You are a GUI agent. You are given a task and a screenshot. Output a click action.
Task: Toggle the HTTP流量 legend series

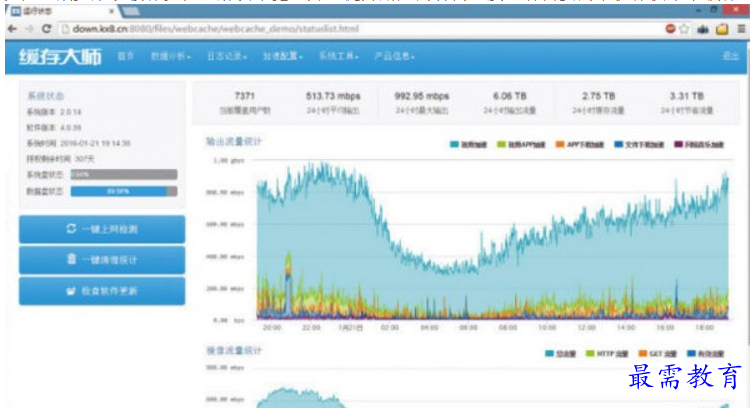[607, 353]
